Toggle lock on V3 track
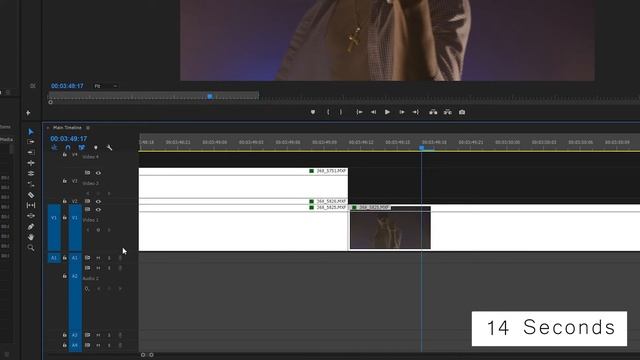The height and width of the screenshot is (360, 640). [64, 180]
